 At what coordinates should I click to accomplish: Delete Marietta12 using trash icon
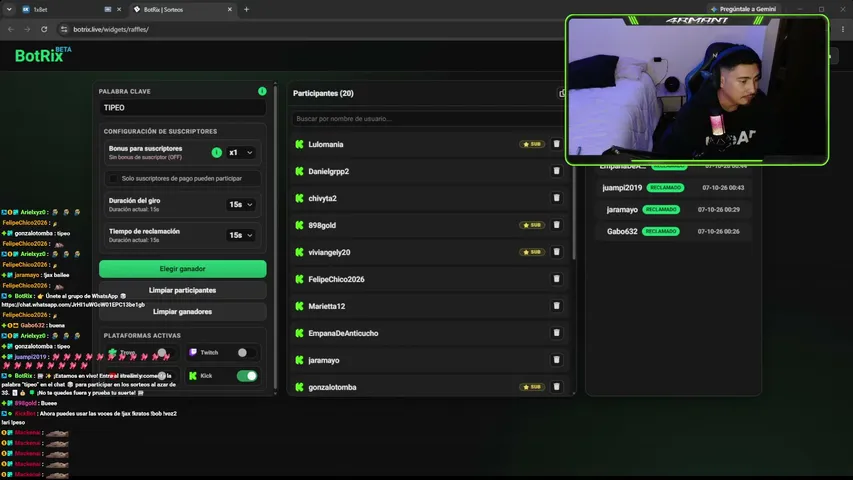(556, 306)
